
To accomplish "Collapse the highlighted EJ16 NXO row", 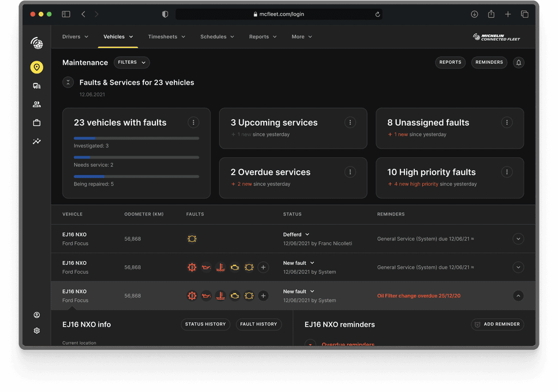I will pos(518,296).
